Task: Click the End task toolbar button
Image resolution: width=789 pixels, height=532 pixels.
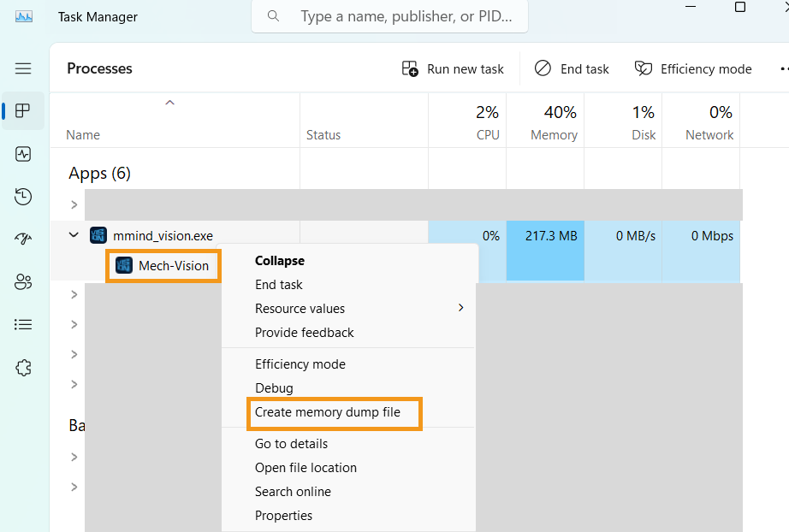Action: click(x=572, y=69)
